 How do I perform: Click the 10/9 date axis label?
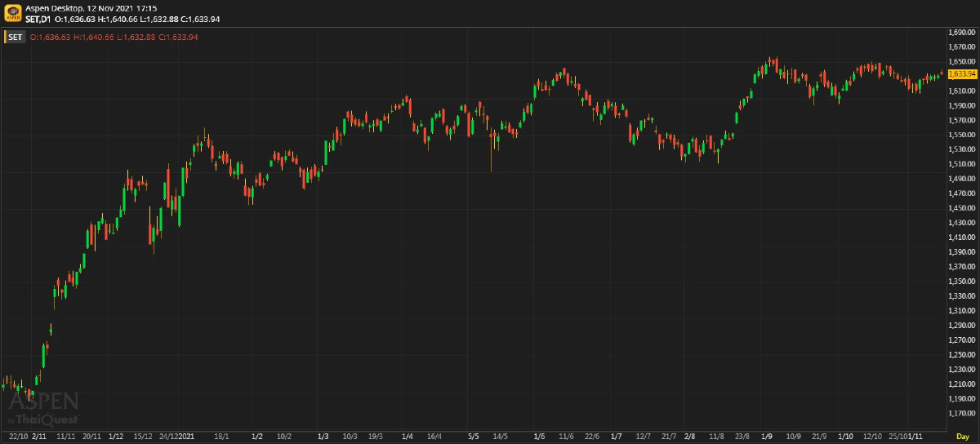pos(793,437)
